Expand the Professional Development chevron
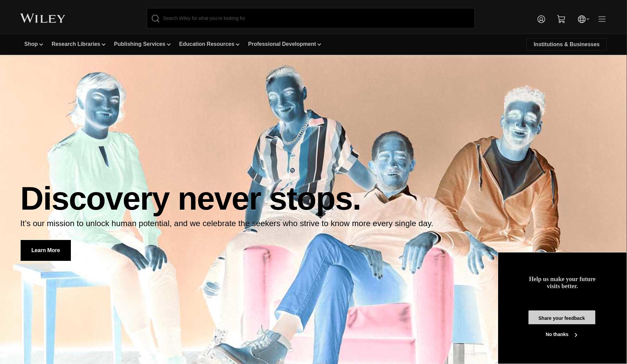This screenshot has width=627, height=364. point(319,44)
